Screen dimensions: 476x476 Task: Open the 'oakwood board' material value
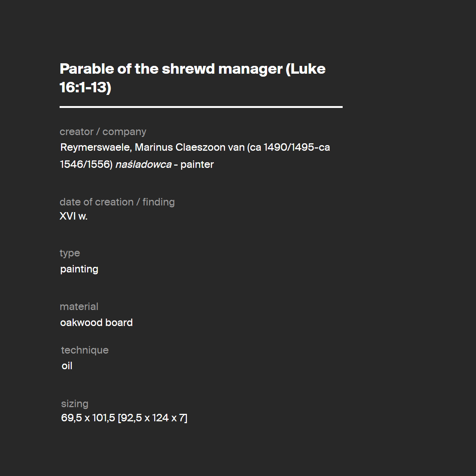point(96,323)
